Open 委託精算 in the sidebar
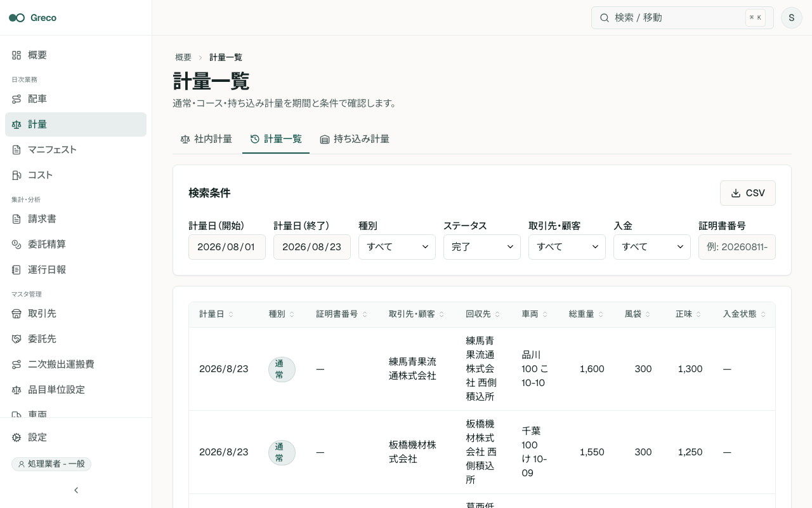812x508 pixels. click(x=75, y=244)
